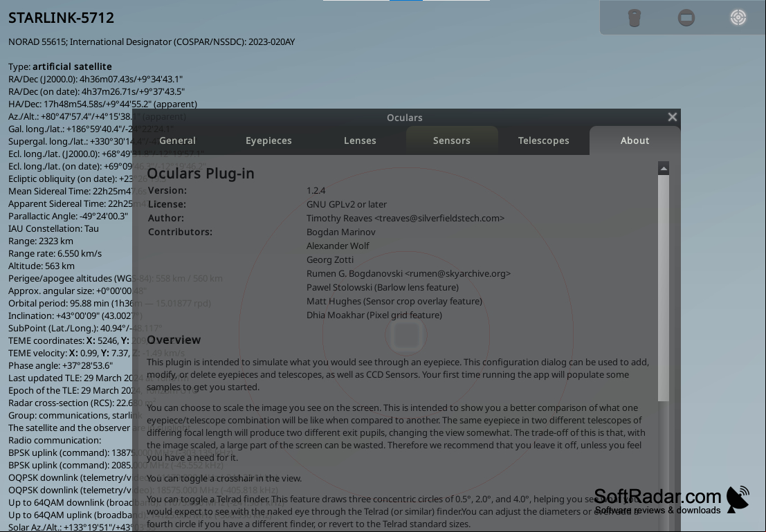The width and height of the screenshot is (766, 532).
Task: Click 'Dhia Moakhar (Pixel grid feature)'
Action: [374, 315]
